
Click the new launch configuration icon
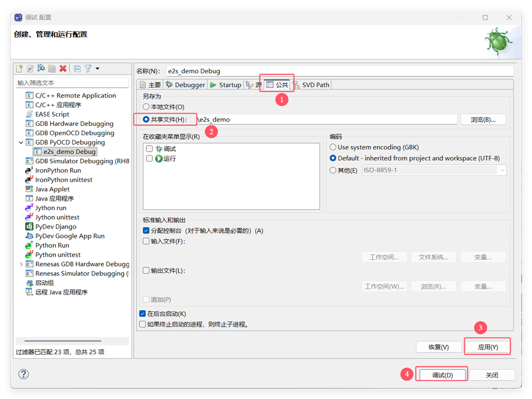(x=19, y=68)
